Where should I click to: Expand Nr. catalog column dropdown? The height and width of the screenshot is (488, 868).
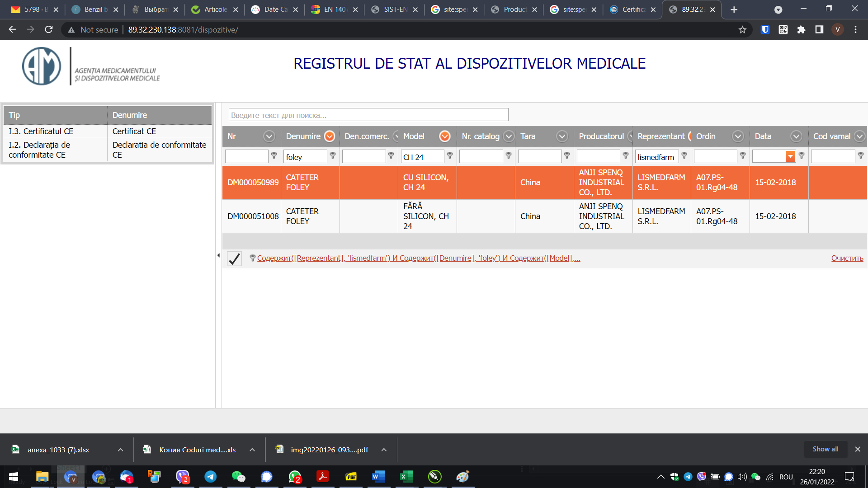click(x=509, y=136)
